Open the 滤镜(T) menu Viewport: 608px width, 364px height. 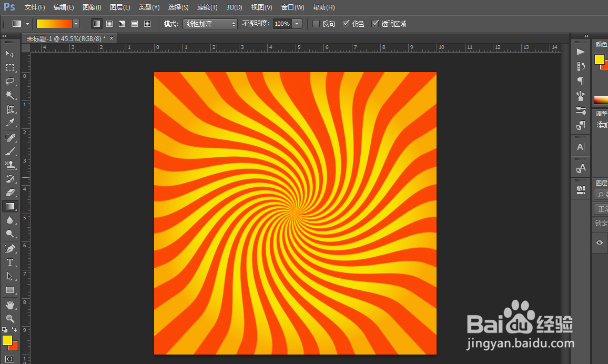pos(207,7)
